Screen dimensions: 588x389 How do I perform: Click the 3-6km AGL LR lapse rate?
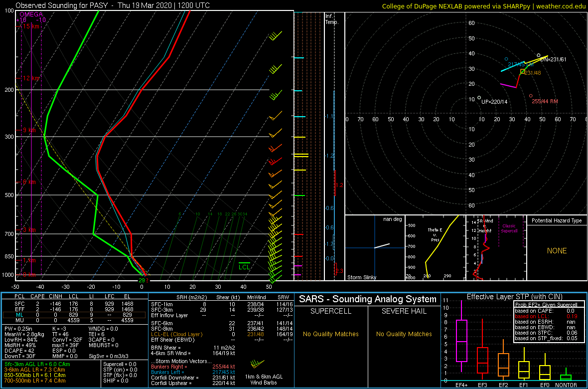(36, 370)
